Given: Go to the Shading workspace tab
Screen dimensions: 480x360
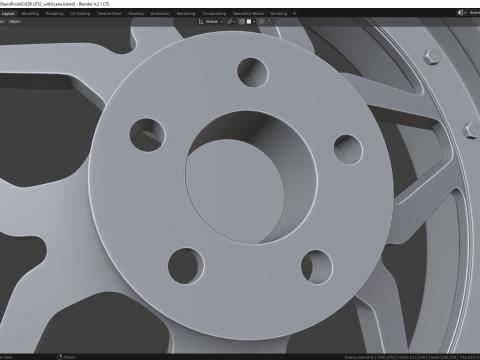Looking at the screenshot, I should click(x=136, y=14).
